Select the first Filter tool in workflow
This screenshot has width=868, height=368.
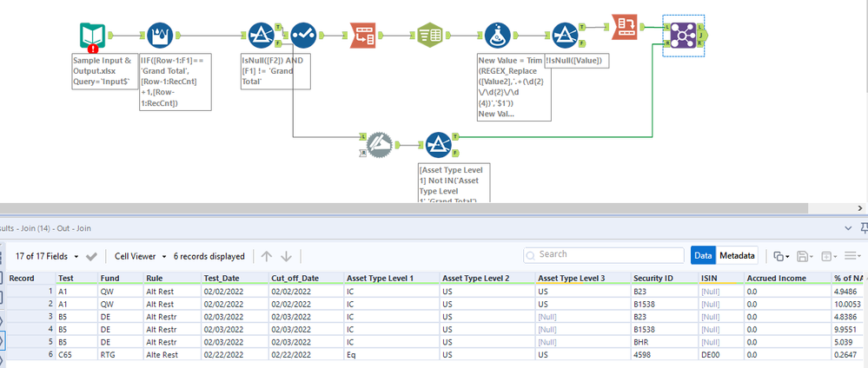coord(262,36)
